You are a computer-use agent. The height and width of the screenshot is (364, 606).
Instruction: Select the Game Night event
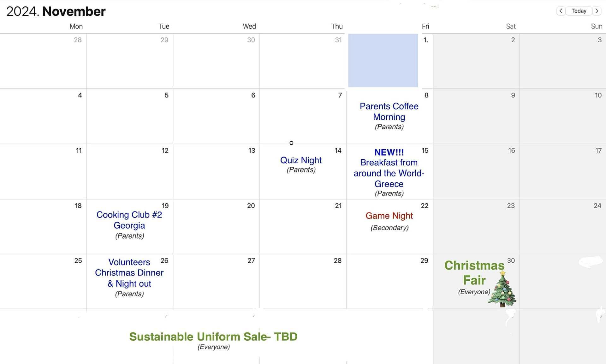(389, 216)
